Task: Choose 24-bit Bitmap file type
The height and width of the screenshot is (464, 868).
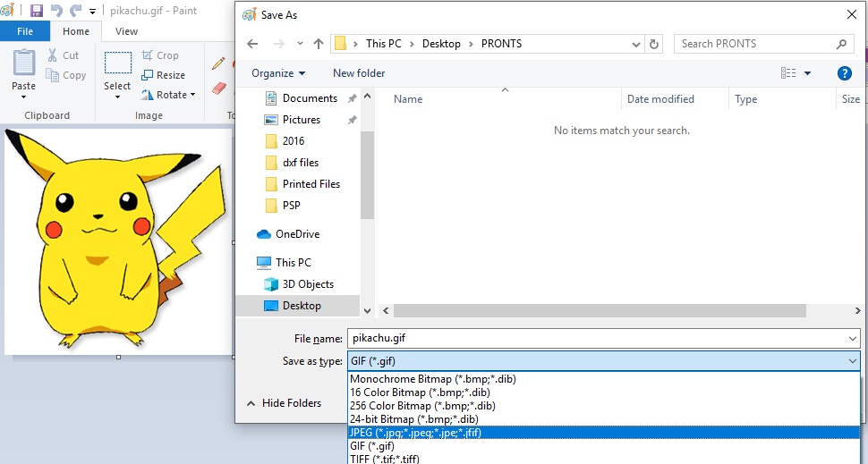Action: point(604,419)
